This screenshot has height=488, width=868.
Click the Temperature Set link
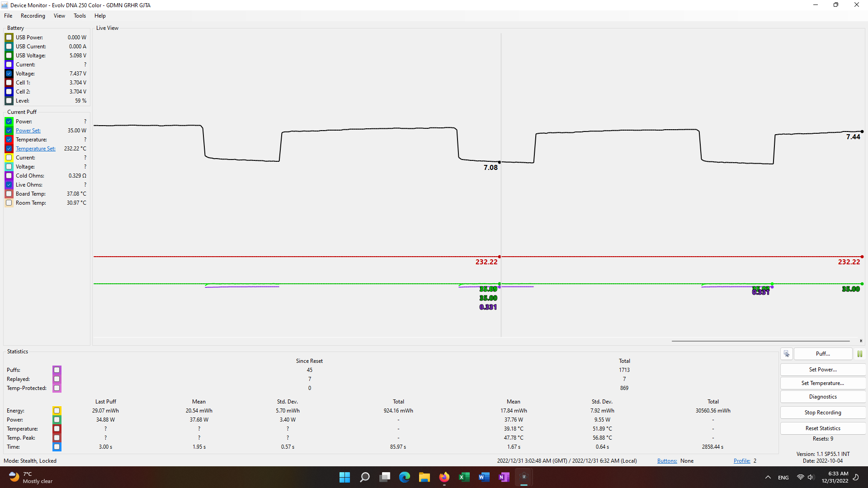pyautogui.click(x=35, y=149)
